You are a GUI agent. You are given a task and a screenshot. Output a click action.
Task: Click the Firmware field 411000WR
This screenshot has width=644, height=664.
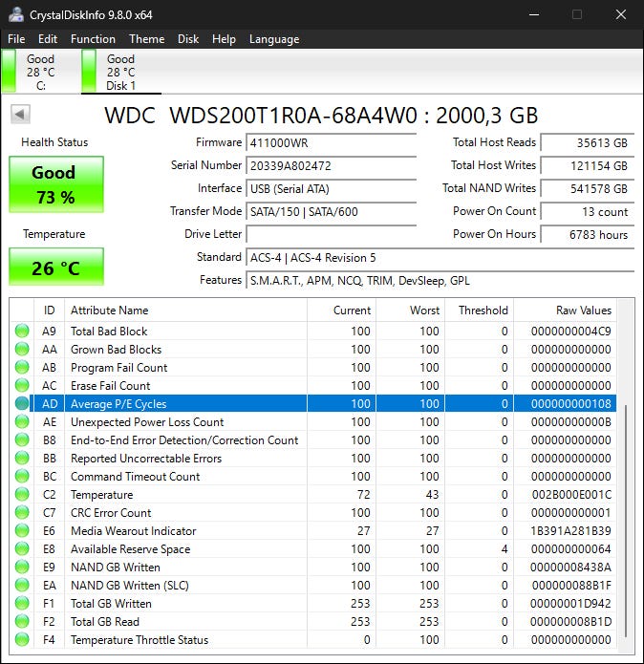[x=332, y=143]
